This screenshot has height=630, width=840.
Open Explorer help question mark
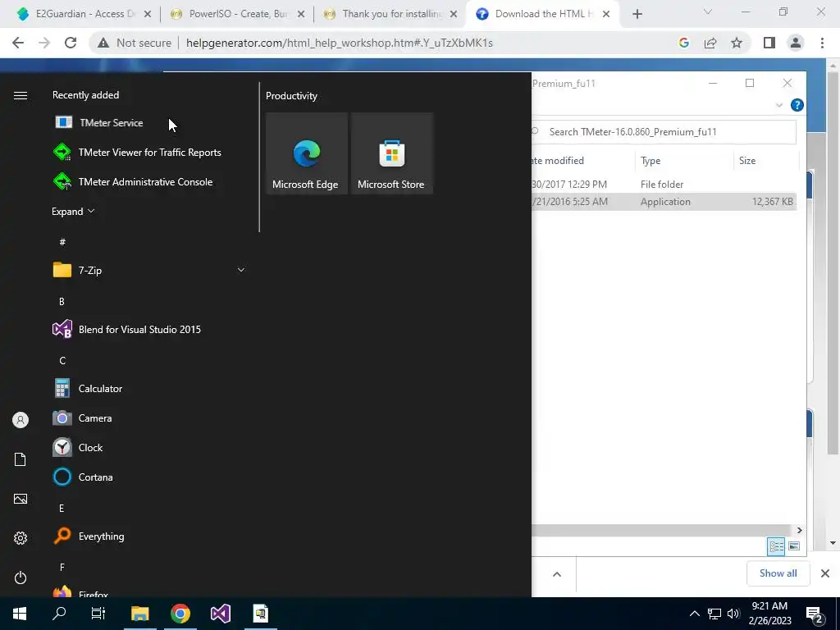(x=797, y=105)
